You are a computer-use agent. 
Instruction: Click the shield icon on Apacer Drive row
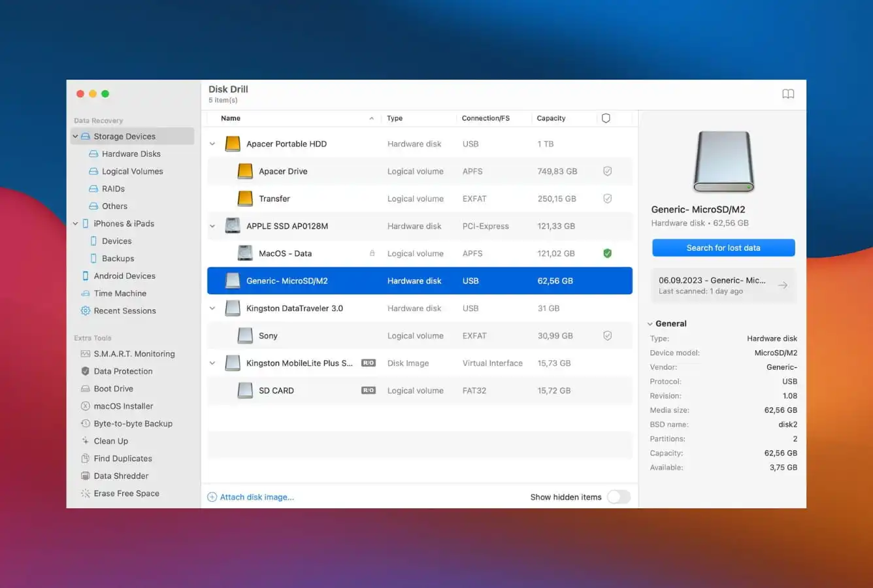click(x=607, y=171)
